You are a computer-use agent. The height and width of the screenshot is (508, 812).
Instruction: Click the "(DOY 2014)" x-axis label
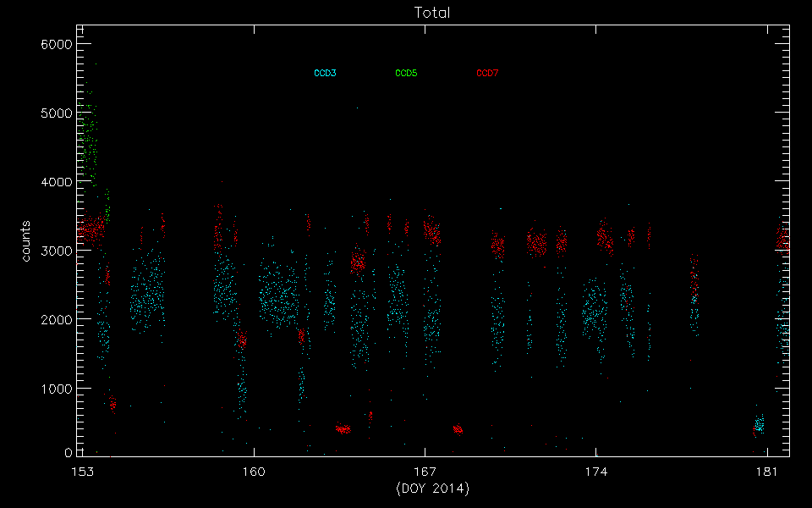(x=433, y=489)
